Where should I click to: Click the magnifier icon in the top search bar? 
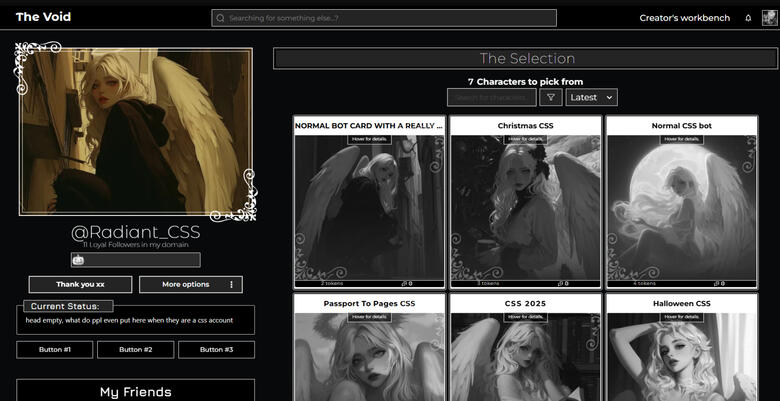(220, 18)
